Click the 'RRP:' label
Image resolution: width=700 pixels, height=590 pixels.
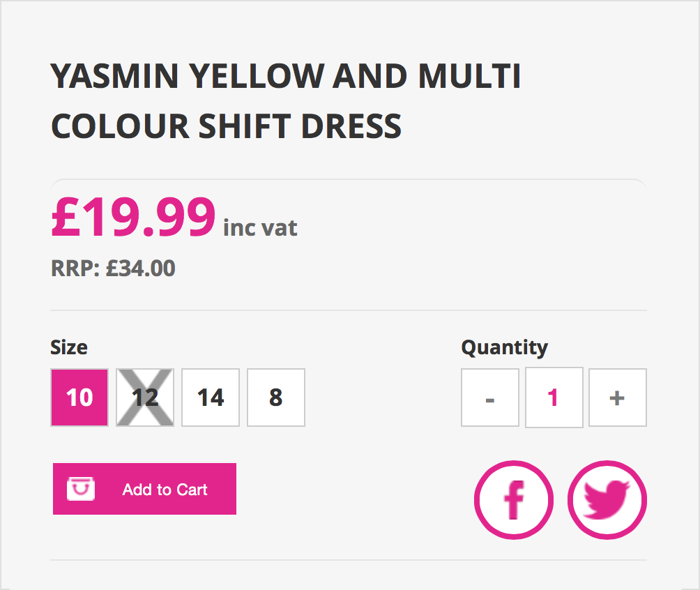(x=76, y=268)
